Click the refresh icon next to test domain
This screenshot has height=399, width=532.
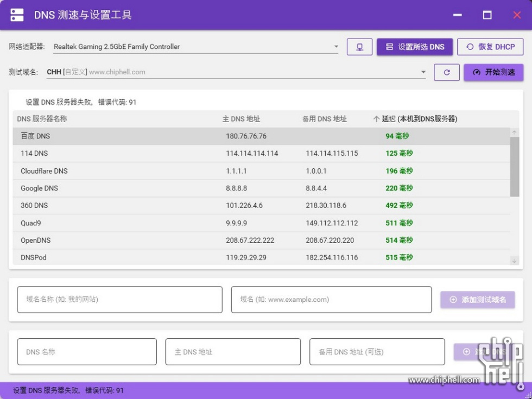pyautogui.click(x=446, y=72)
